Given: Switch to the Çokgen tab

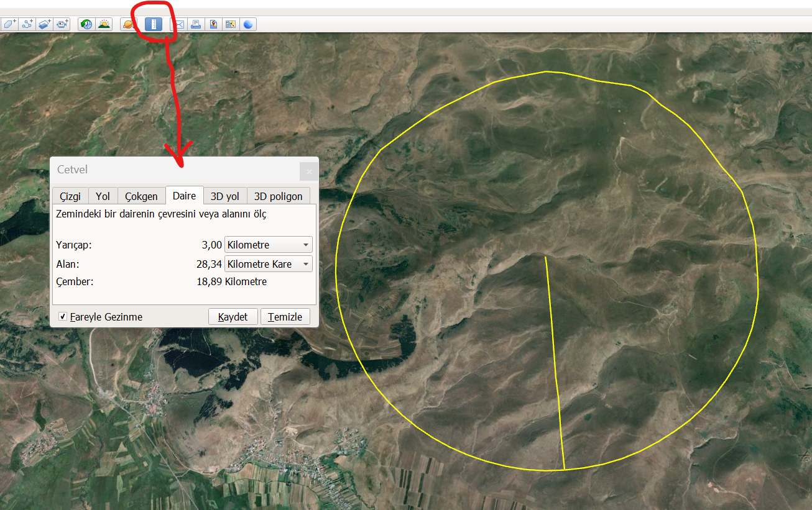Looking at the screenshot, I should 141,196.
